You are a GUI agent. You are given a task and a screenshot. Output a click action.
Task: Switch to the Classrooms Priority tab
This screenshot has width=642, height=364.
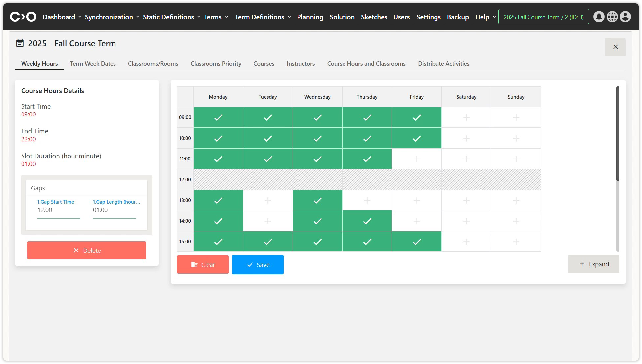tap(216, 64)
